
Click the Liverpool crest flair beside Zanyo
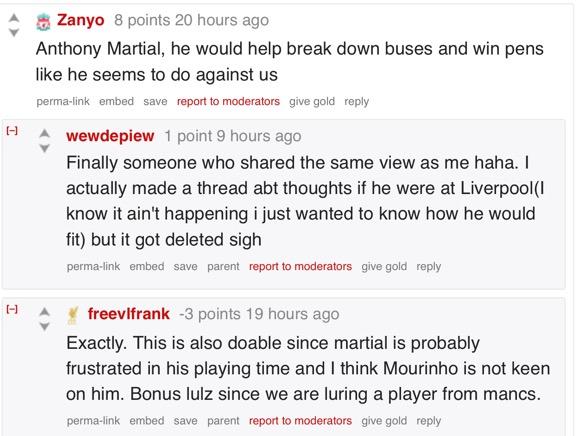pos(43,22)
